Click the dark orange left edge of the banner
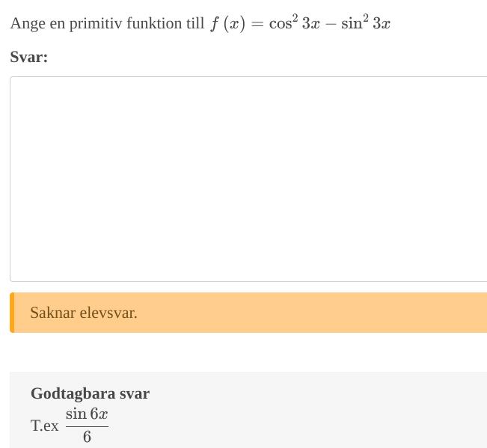The width and height of the screenshot is (487, 448). tap(12, 313)
